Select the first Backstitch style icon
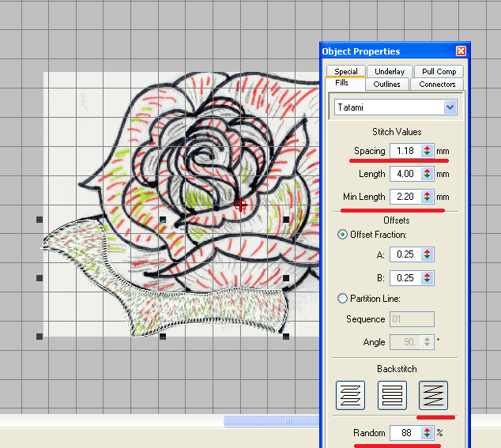This screenshot has height=448, width=501. (350, 393)
